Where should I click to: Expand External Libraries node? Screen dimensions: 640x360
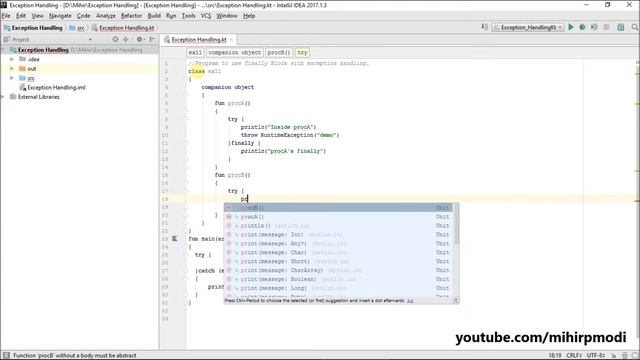pos(3,97)
